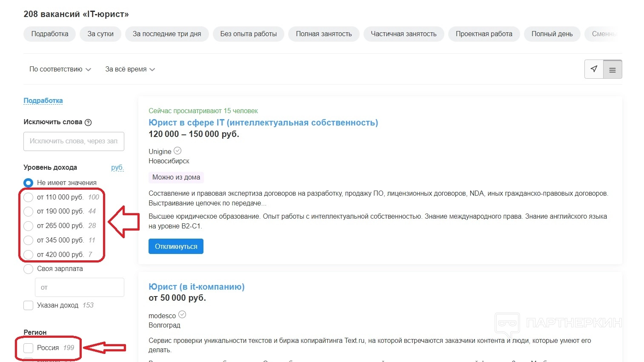Click the help icon beside Исключить слова
This screenshot has width=644, height=362.
(88, 123)
